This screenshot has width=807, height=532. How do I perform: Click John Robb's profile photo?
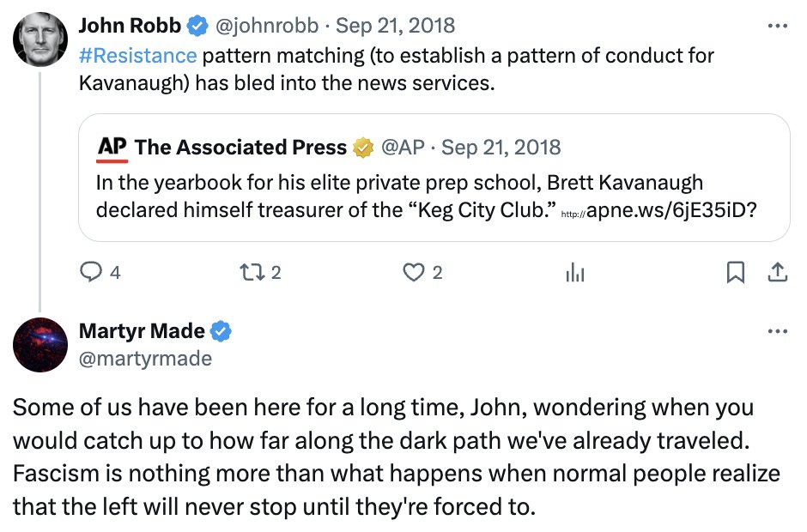40,41
